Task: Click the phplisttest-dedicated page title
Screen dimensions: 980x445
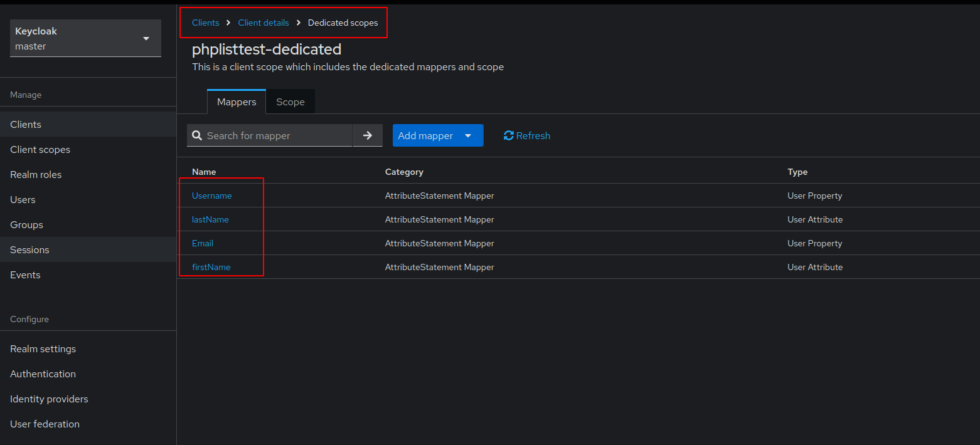Action: click(267, 49)
